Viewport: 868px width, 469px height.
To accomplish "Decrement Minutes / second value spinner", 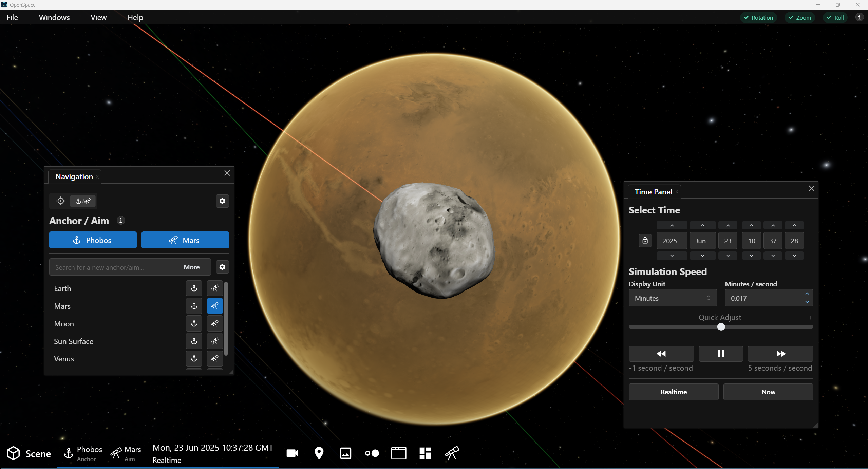I will [807, 302].
